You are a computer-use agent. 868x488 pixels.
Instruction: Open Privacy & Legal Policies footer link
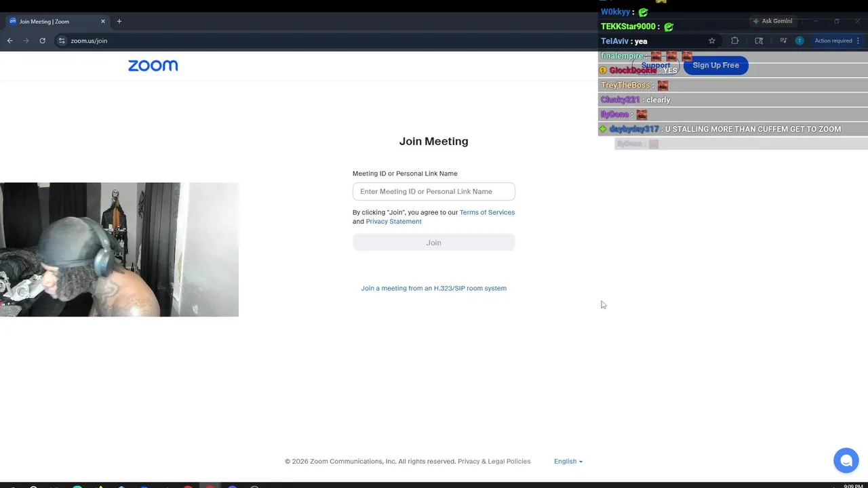click(494, 462)
